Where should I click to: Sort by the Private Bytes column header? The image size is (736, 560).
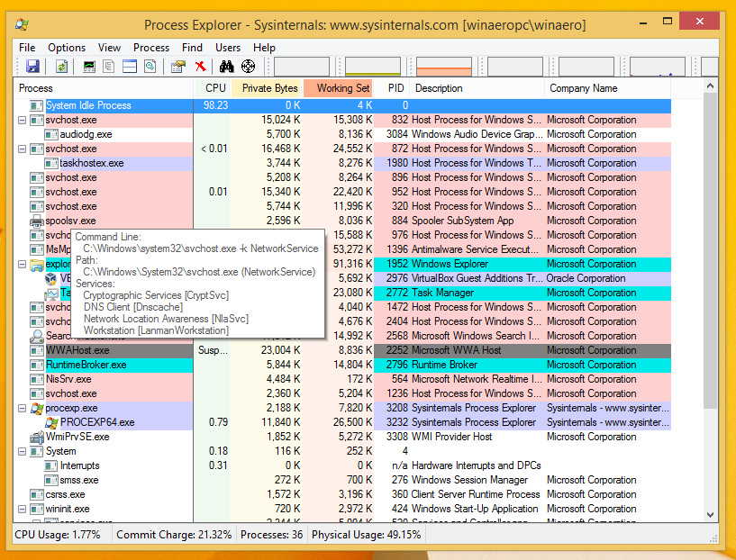(x=269, y=88)
